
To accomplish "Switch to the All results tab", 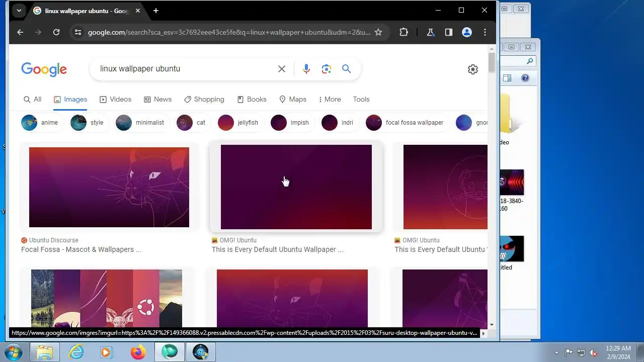I will pyautogui.click(x=33, y=99).
